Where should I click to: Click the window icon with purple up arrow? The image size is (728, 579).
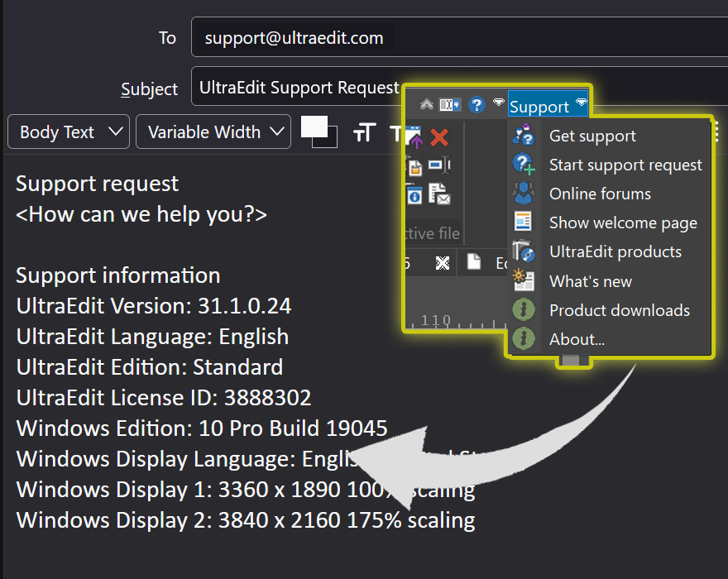pos(414,137)
